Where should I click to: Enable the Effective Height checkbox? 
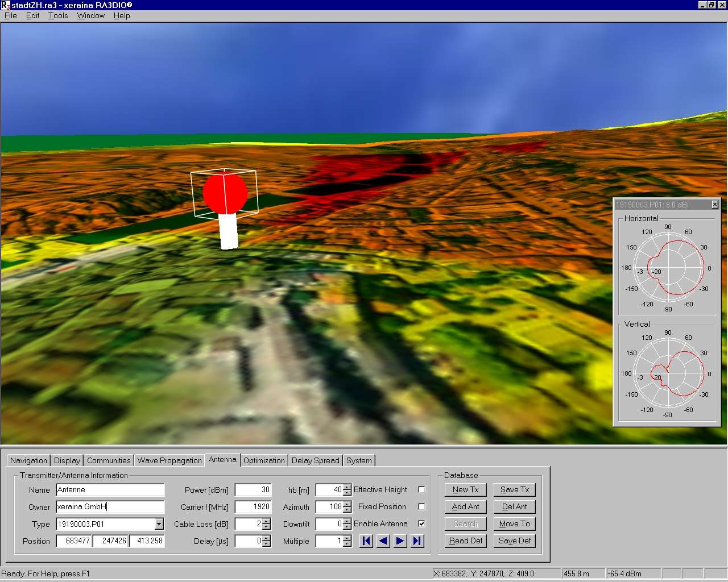coord(421,489)
